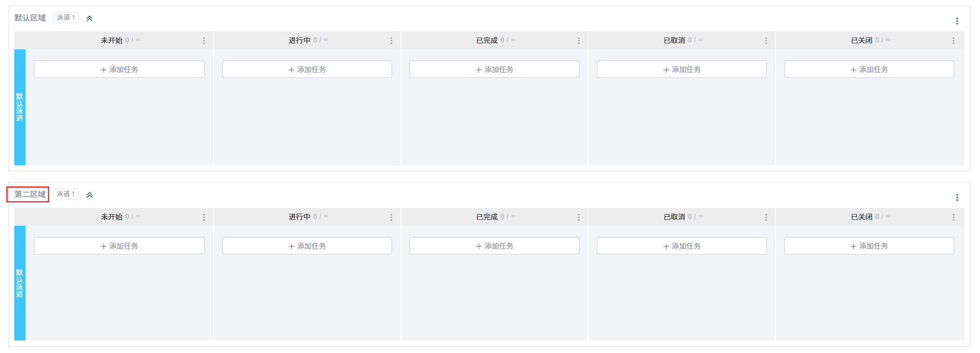Screen dimensions: 980x353
Task: Add task in 进行中 column of 第二区域
Action: [307, 246]
